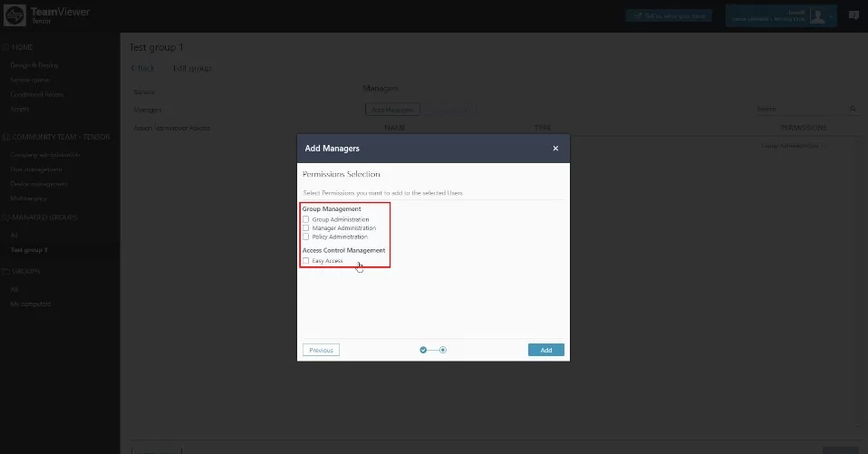This screenshot has height=454, width=868.
Task: Click the MANAGED GROUPS section icon
Action: [6, 217]
